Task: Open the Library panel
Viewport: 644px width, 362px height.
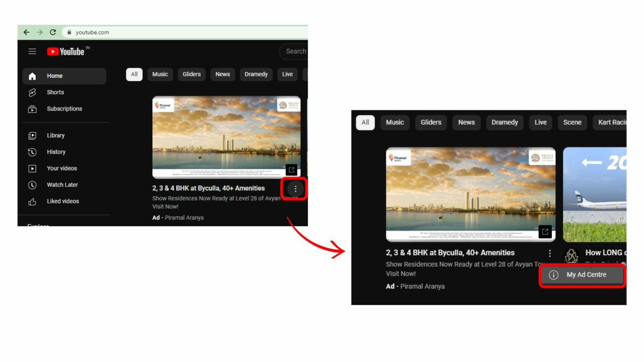Action: (56, 135)
